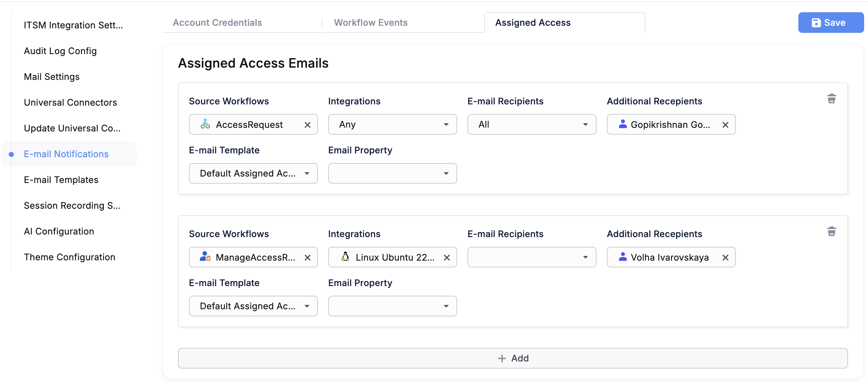This screenshot has width=868, height=384.
Task: Click the plus icon inside the Add button
Action: tap(502, 358)
